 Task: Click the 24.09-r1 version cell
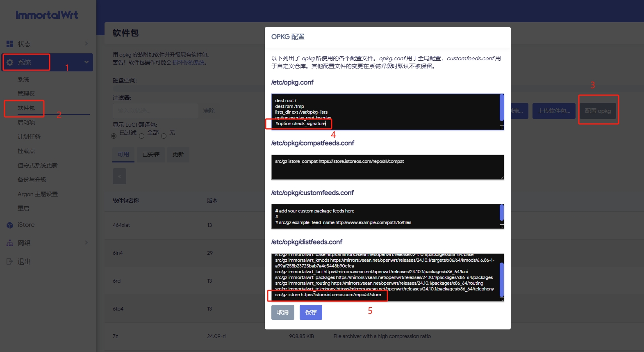tap(217, 336)
